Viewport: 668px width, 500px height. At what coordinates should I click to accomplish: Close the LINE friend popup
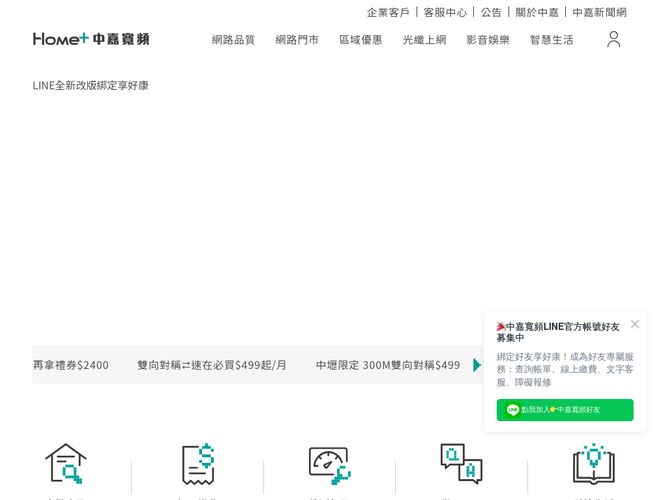[x=635, y=324]
